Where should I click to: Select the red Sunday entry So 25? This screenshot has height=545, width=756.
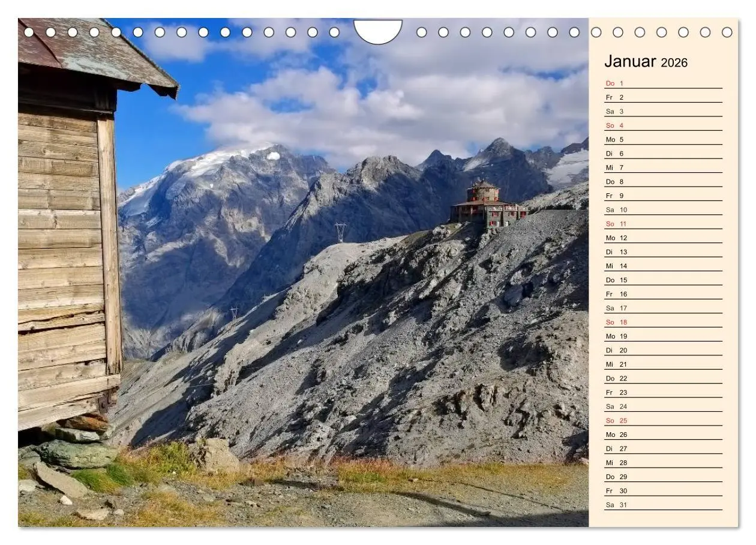tap(614, 420)
